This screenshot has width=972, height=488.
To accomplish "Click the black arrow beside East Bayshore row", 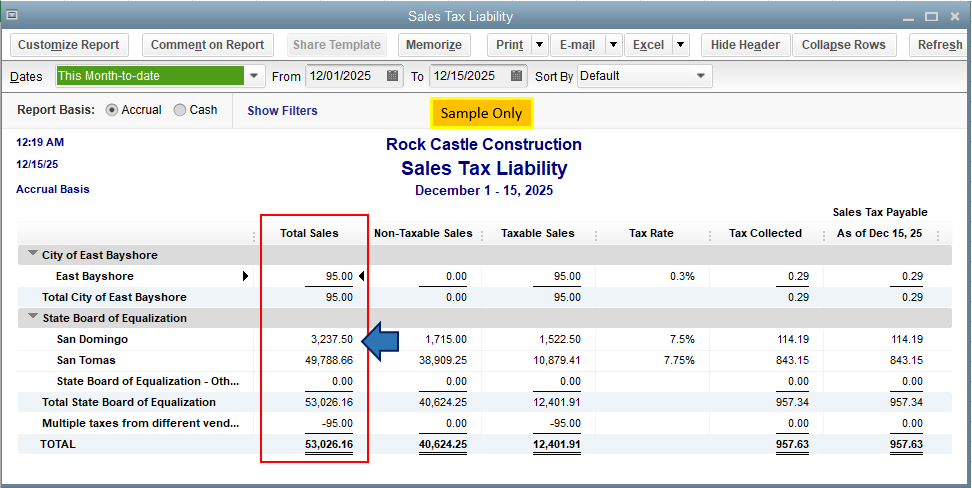I will pyautogui.click(x=246, y=276).
